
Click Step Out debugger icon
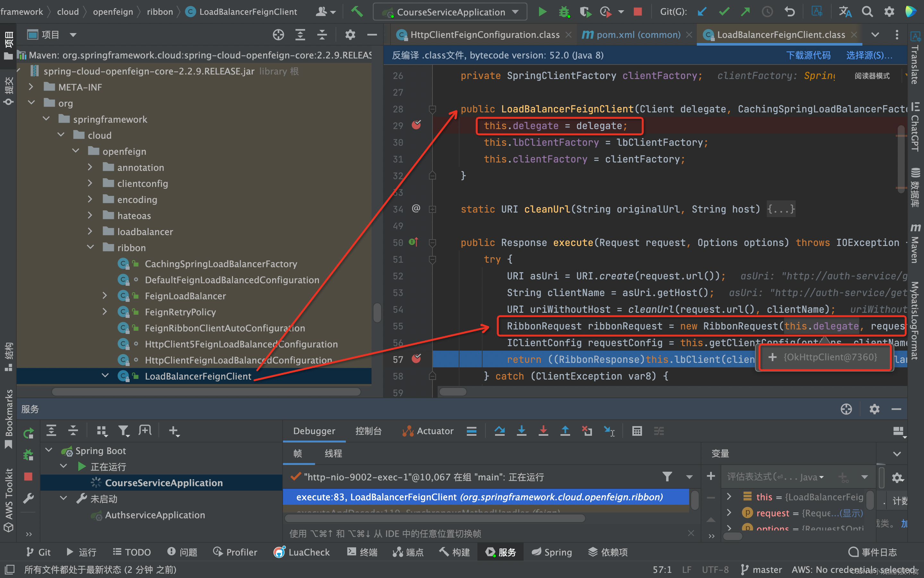point(565,431)
